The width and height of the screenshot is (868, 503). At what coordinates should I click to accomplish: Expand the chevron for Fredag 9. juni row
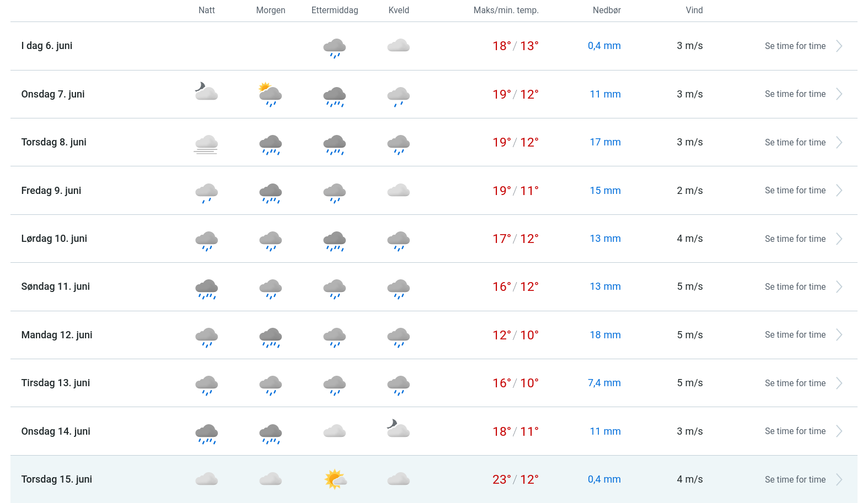click(x=839, y=191)
